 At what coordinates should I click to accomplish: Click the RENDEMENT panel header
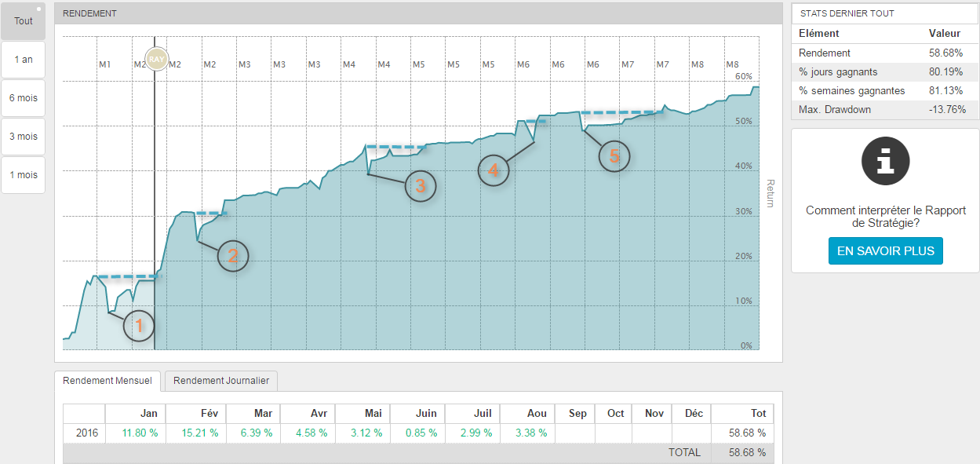coord(418,13)
